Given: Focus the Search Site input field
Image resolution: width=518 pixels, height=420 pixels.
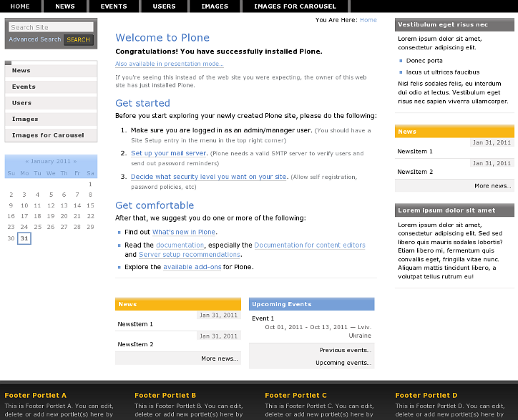Looking at the screenshot, I should point(52,27).
